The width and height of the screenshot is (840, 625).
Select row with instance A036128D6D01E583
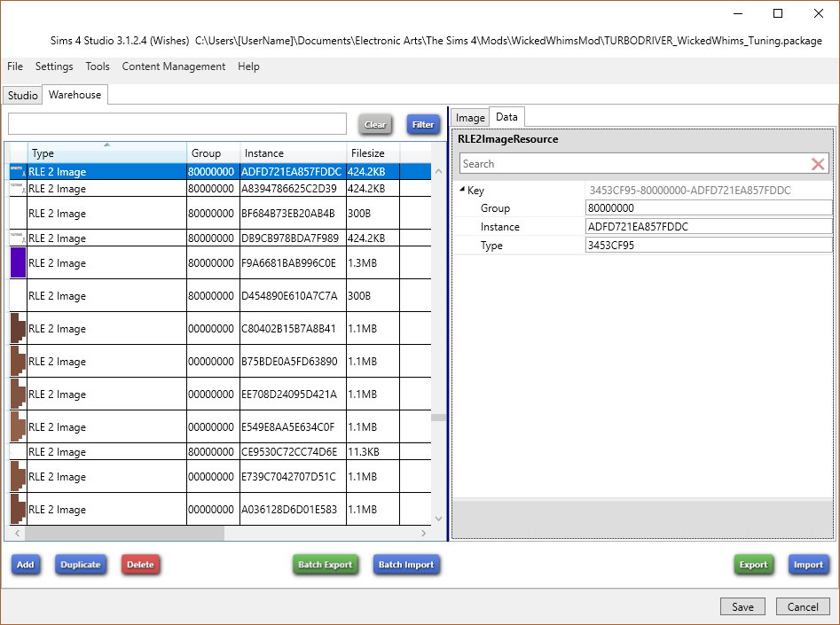tap(220, 509)
